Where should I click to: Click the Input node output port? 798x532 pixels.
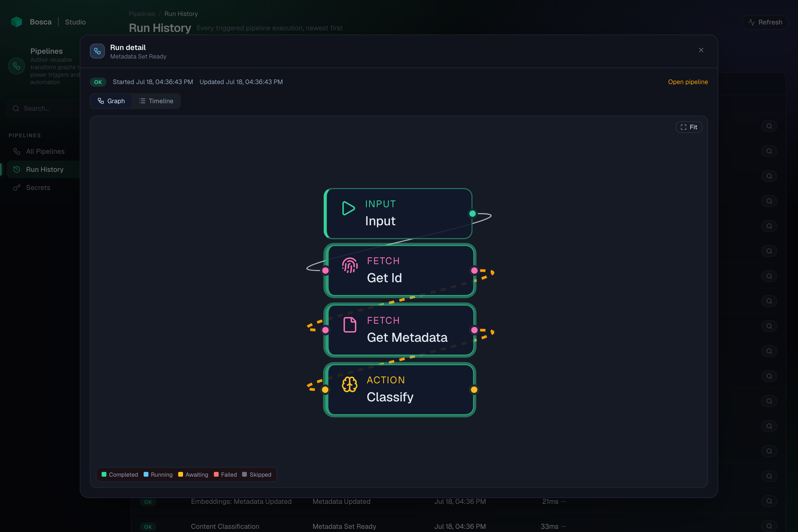click(x=472, y=213)
